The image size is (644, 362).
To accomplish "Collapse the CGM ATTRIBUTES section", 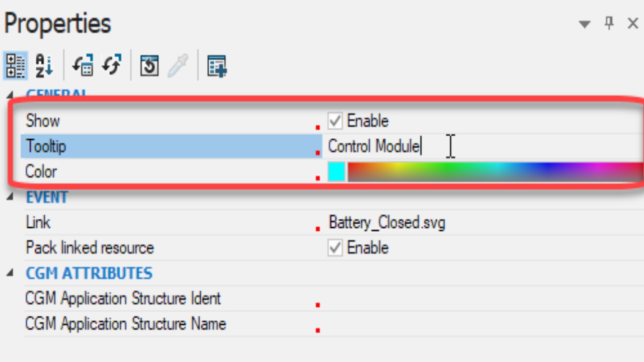I will 10,273.
